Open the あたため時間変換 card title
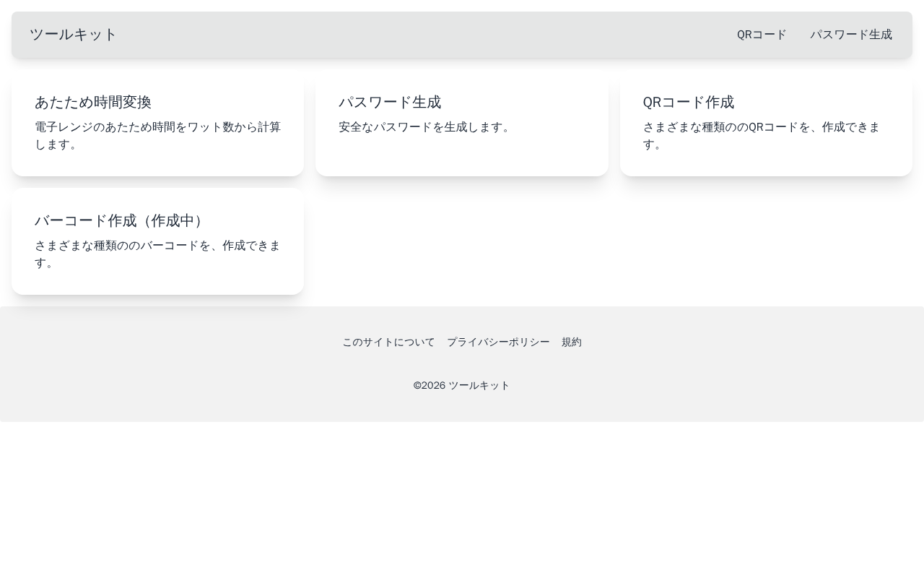Image resolution: width=924 pixels, height=578 pixels. click(x=93, y=102)
